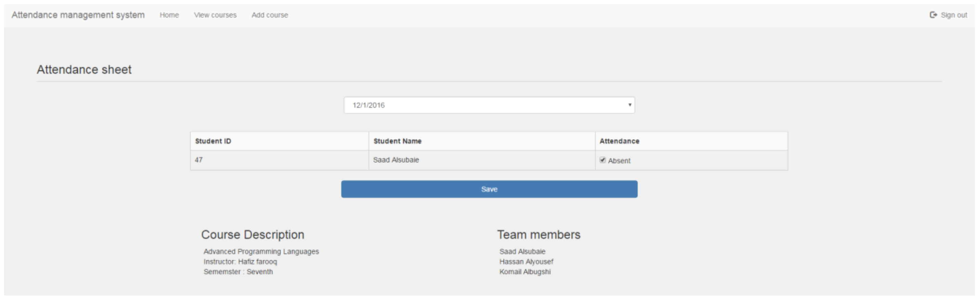Image resolution: width=980 pixels, height=300 pixels.
Task: Click the Attendance sheet heading
Action: 84,70
